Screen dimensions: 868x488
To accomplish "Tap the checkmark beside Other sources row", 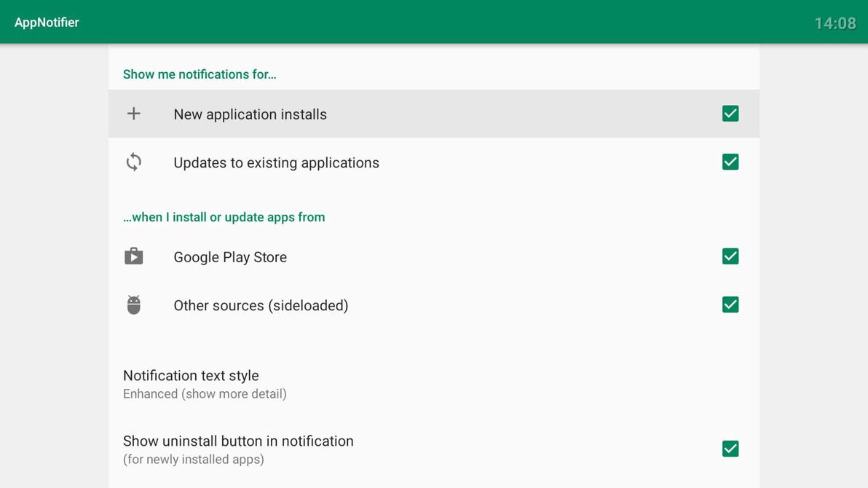I will coord(730,304).
